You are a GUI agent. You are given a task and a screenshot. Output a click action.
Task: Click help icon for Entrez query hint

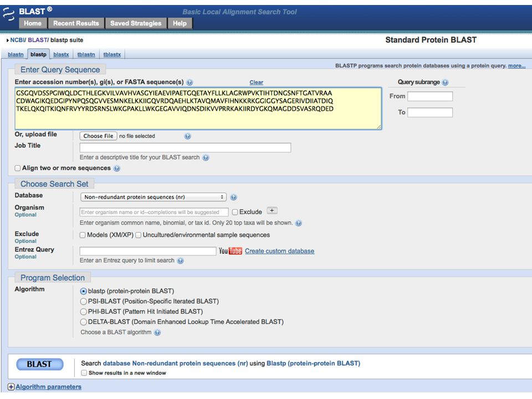(x=181, y=260)
